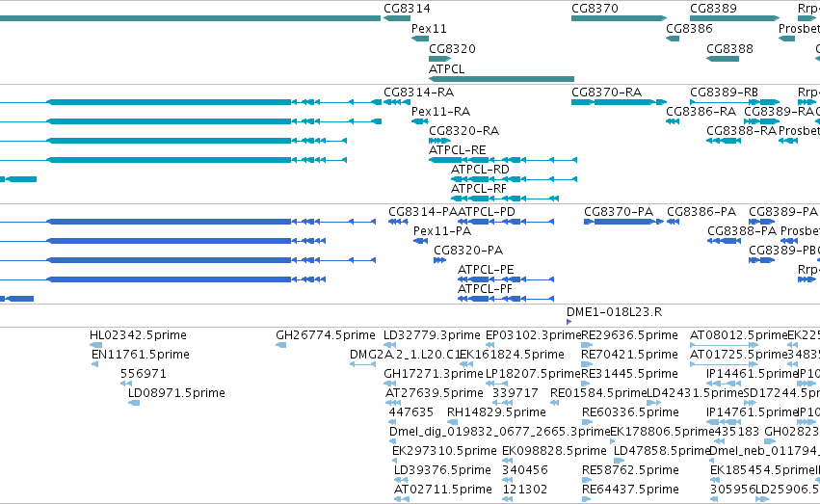This screenshot has height=504, width=820.
Task: Select the CG8388-PA CDS label
Action: (x=742, y=231)
